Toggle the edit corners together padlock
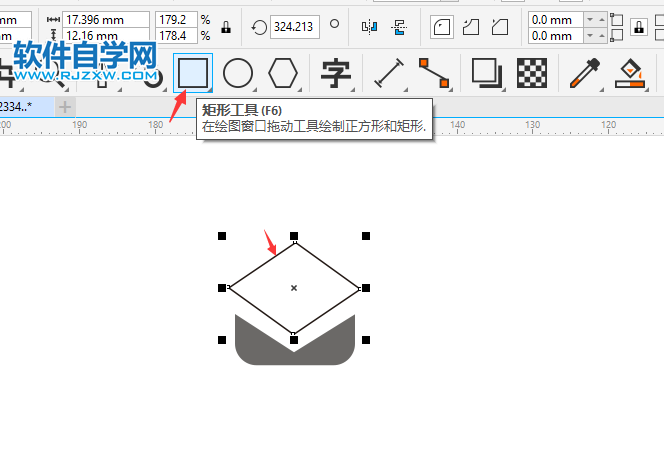This screenshot has height=450, width=664. click(x=639, y=28)
